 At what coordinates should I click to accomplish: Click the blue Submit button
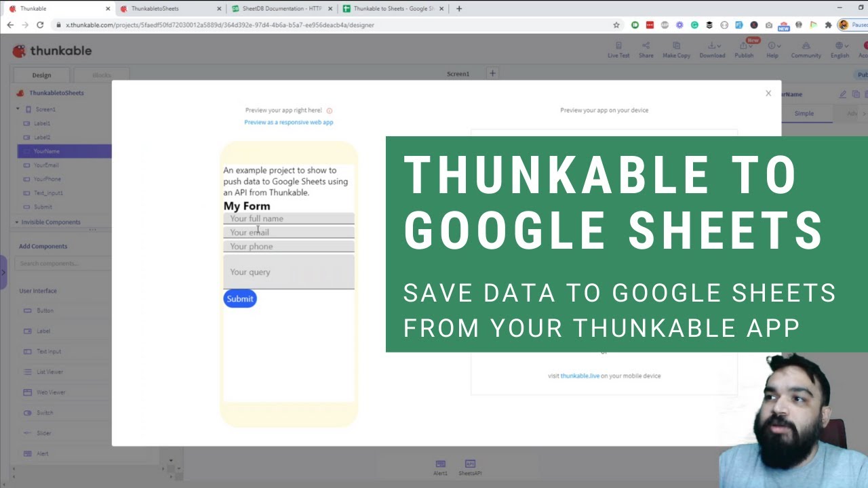(240, 299)
